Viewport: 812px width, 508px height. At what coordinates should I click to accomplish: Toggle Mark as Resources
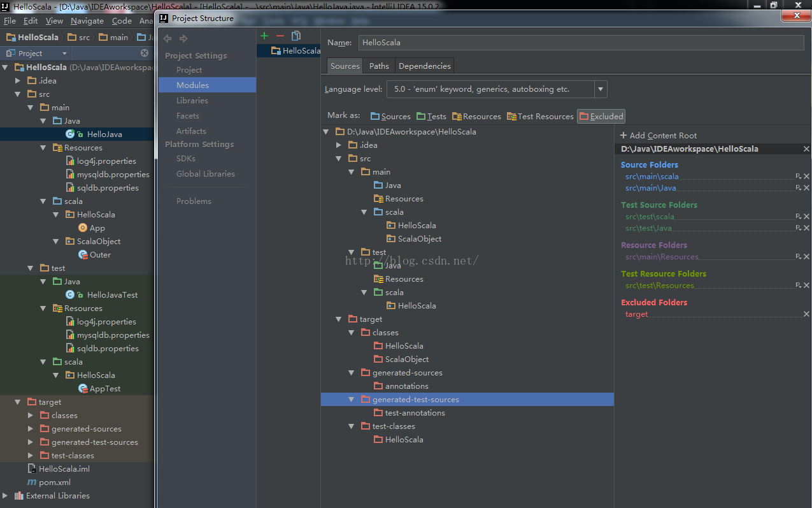coord(476,116)
